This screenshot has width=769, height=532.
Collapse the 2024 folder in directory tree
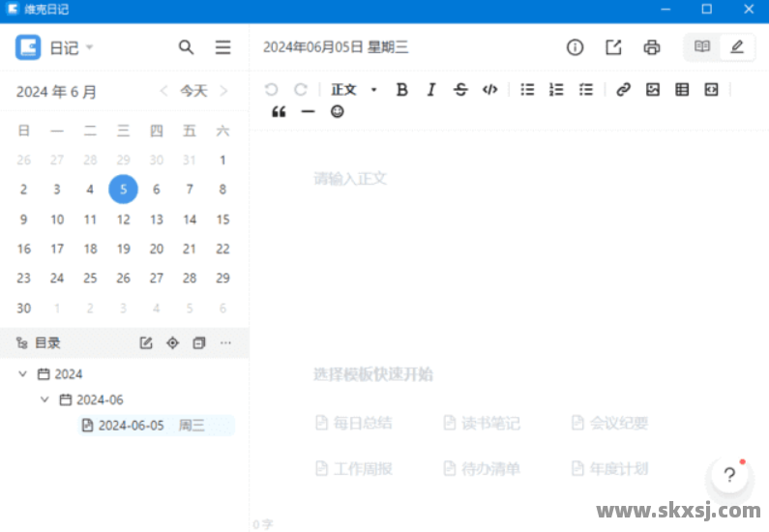coord(23,373)
